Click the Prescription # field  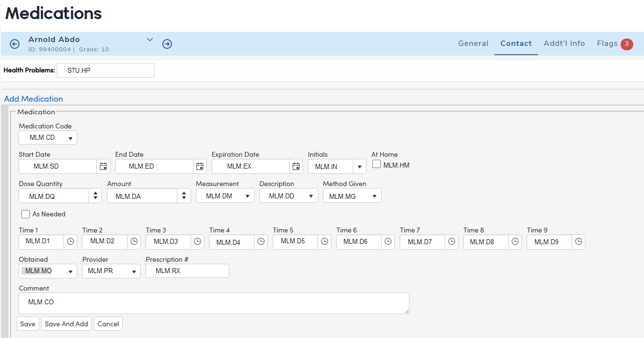click(x=187, y=271)
